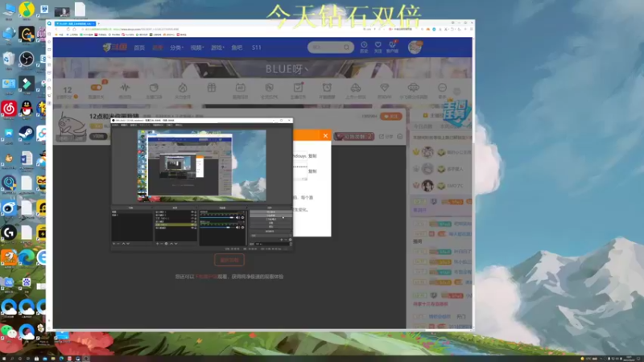
Task: Open the 编辑 menu in the OBS window
Action: click(x=125, y=125)
